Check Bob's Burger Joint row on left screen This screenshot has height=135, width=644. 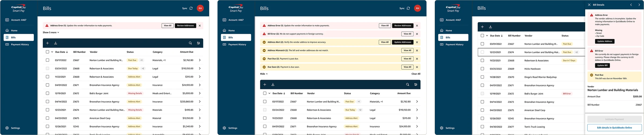[47, 93]
